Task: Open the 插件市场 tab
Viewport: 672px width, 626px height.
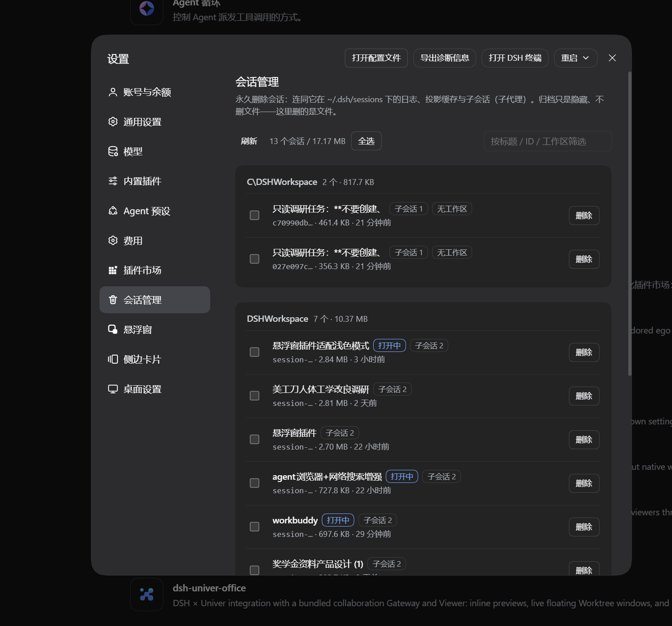Action: pyautogui.click(x=155, y=270)
